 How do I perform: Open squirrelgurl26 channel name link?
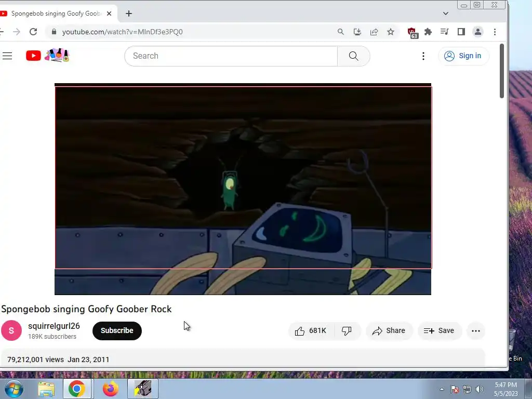[54, 326]
